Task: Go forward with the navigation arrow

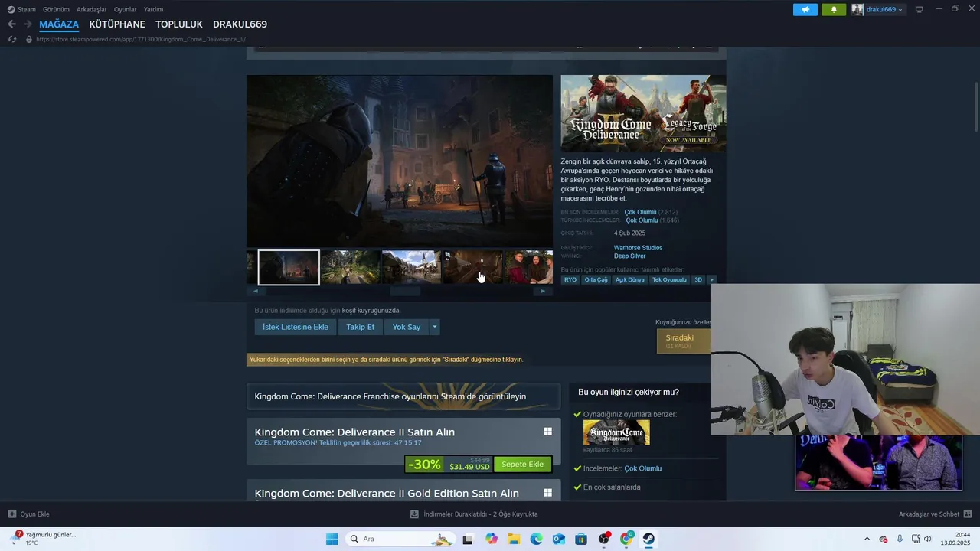Action: tap(28, 24)
